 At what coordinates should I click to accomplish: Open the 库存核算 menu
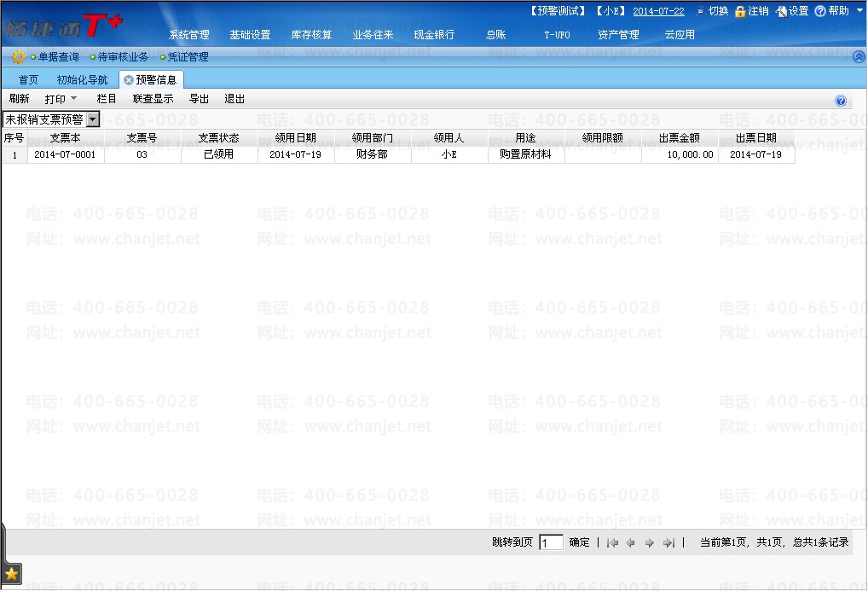312,34
